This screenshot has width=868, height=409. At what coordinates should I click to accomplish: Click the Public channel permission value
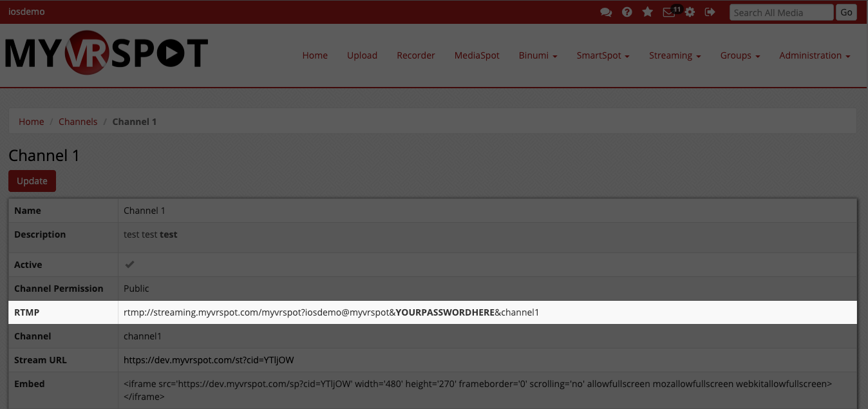[x=137, y=289]
